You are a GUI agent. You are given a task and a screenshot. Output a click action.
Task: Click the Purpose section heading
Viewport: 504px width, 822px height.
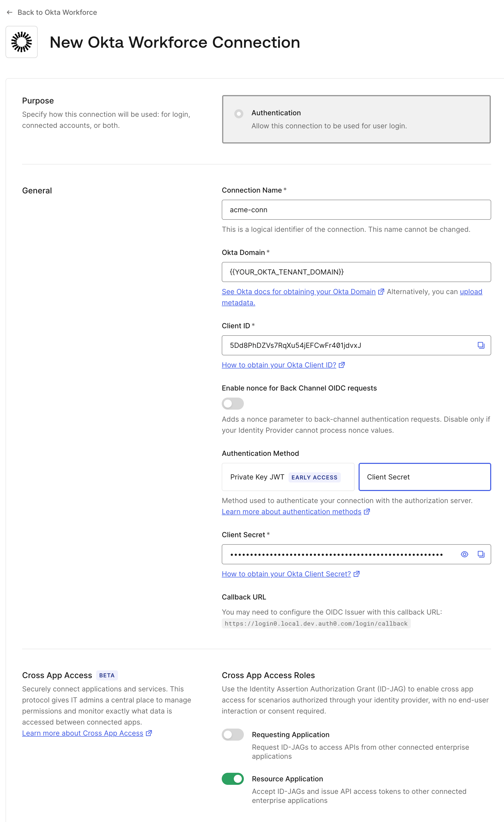pos(38,101)
